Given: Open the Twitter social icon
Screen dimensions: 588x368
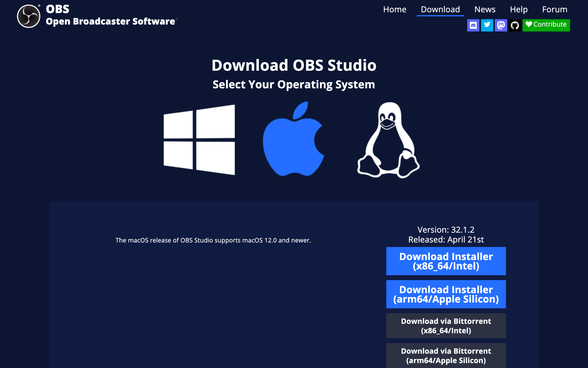Looking at the screenshot, I should pos(487,25).
